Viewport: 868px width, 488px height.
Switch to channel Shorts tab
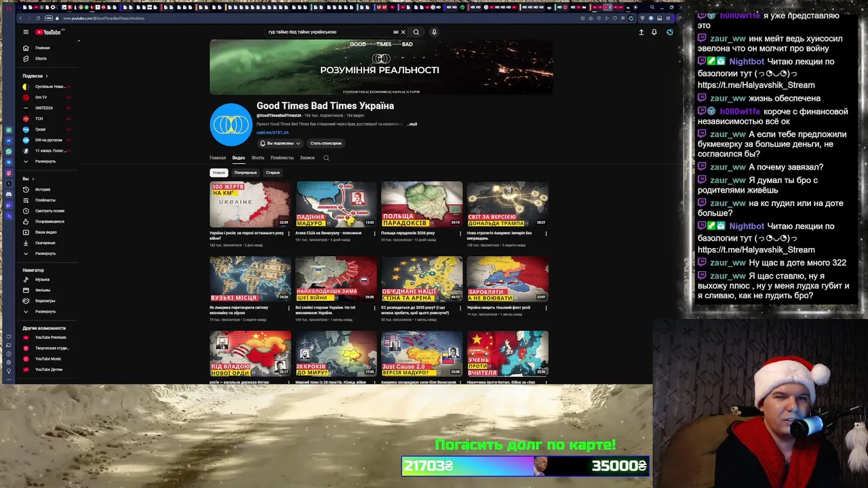(258, 158)
